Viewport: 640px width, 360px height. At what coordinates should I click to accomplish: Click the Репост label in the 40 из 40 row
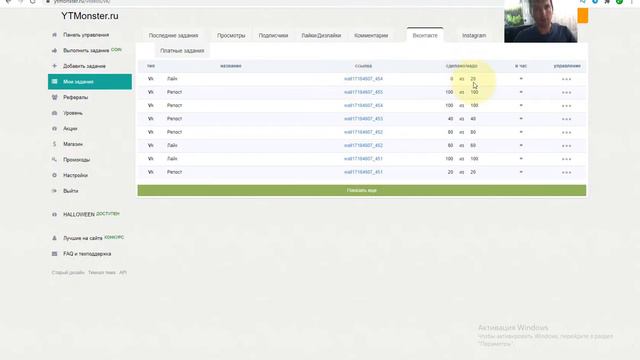click(x=174, y=119)
